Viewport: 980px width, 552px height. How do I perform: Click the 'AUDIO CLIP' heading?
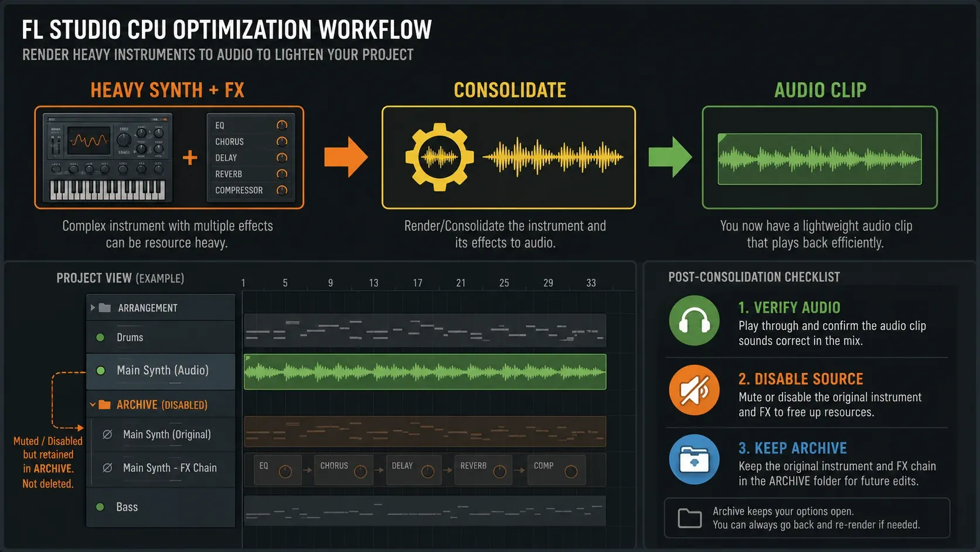click(820, 90)
